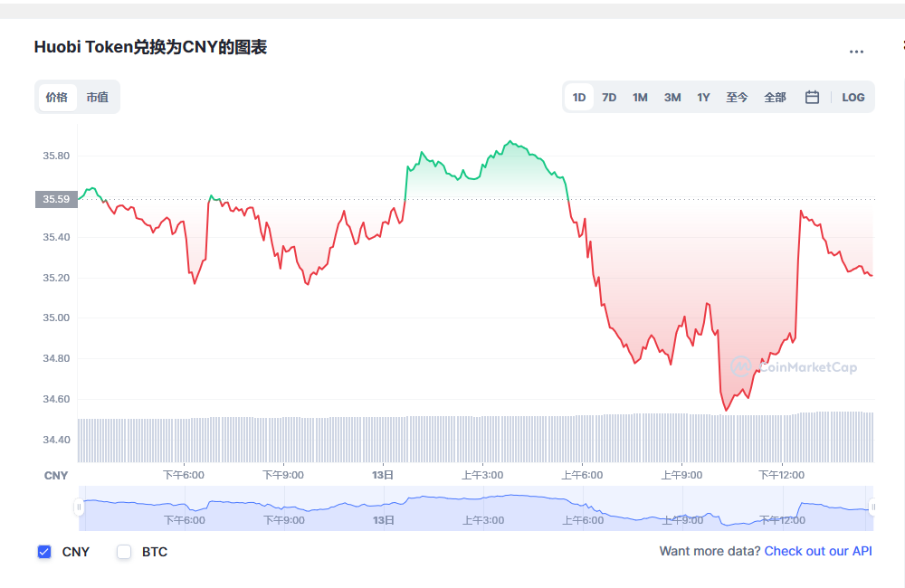The image size is (905, 588).
Task: Open the calendar date range picker
Action: 812,97
